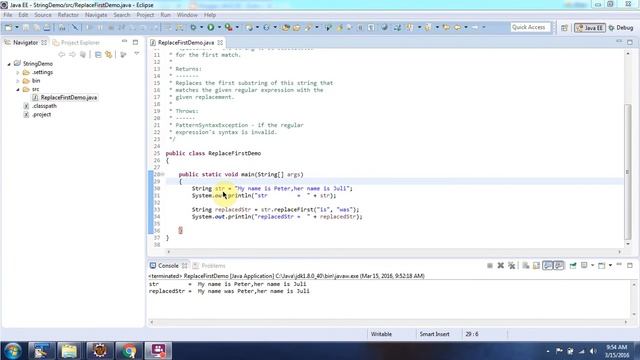Image resolution: width=640 pixels, height=360 pixels.
Task: Click the Run Last Tool external tools icon
Action: point(229,27)
